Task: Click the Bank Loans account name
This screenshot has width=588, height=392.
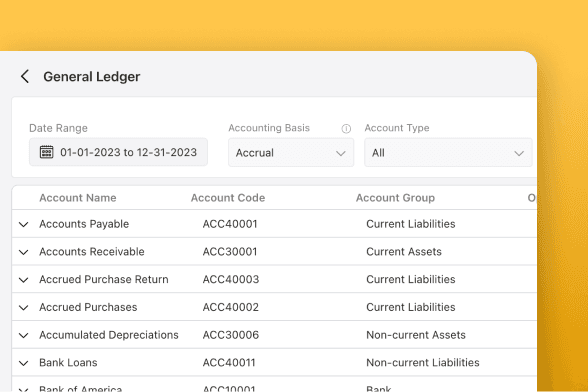Action: click(x=68, y=363)
